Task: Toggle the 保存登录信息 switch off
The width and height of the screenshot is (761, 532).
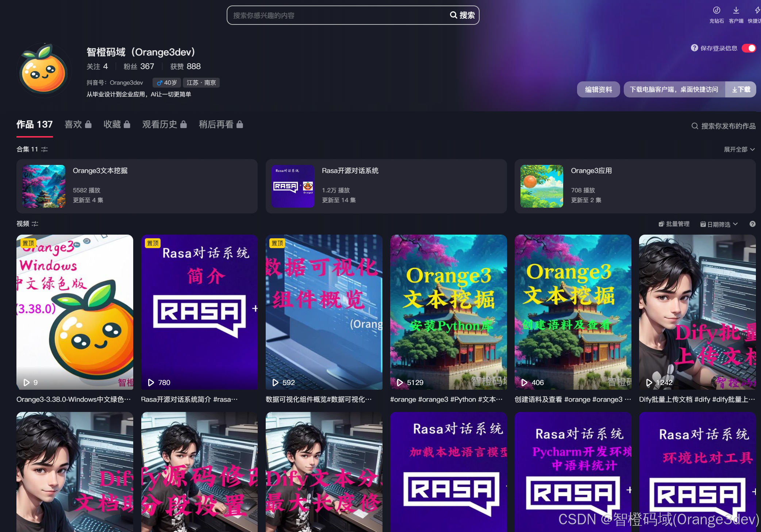Action: click(x=749, y=48)
